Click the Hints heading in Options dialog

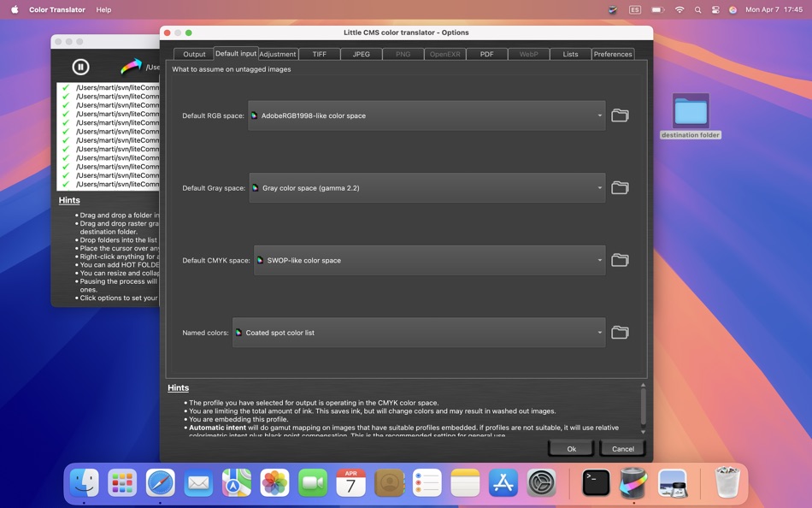[178, 387]
